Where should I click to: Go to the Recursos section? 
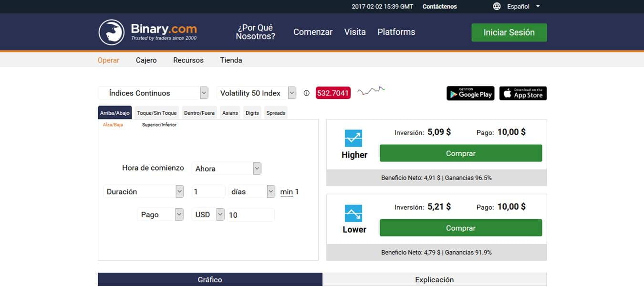click(x=188, y=60)
